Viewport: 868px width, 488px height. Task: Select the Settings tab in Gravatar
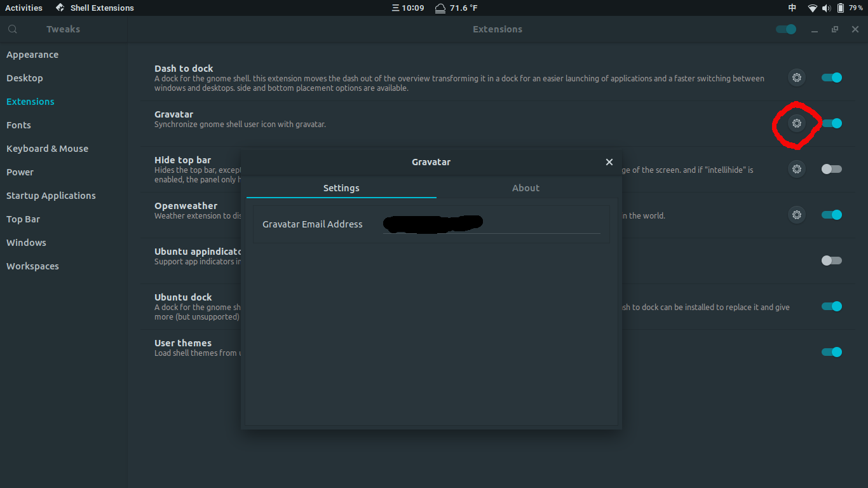341,188
